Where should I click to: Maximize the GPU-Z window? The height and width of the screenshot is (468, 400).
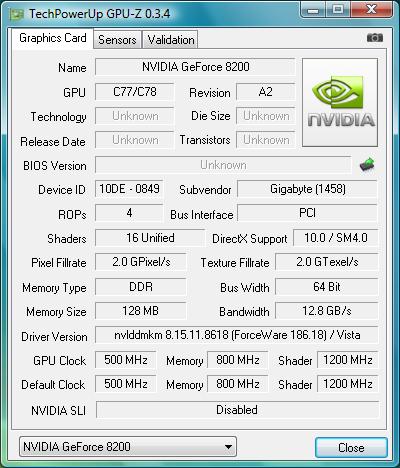[x=338, y=10]
